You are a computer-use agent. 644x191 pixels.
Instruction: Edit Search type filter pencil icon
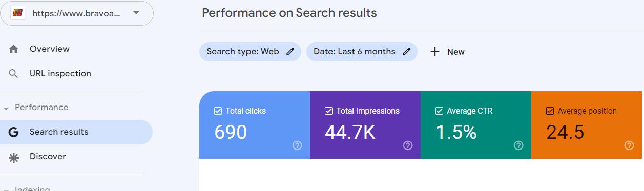tap(290, 52)
